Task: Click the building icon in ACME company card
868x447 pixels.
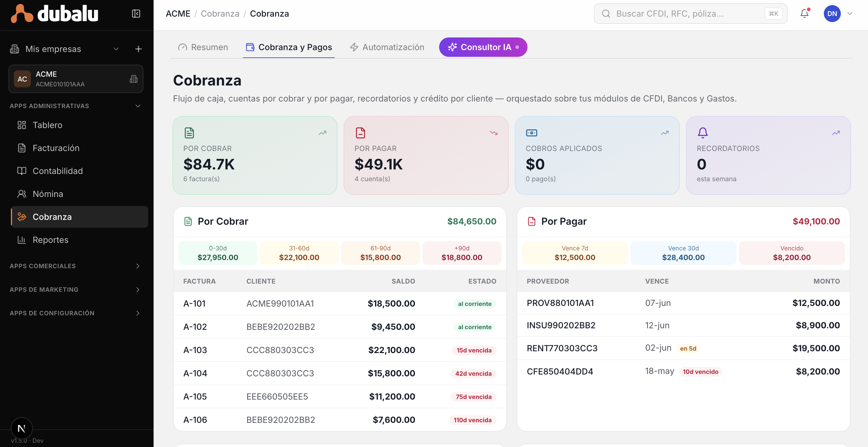Action: pos(134,79)
